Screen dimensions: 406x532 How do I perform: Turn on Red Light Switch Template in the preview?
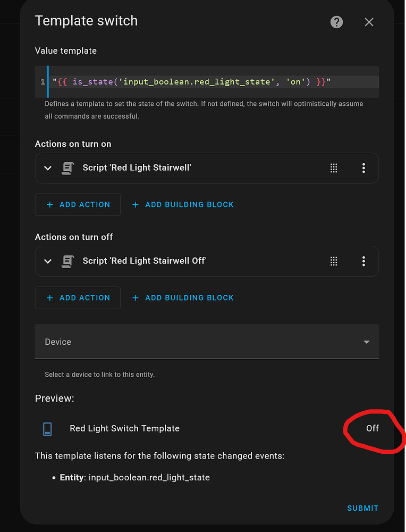[x=373, y=428]
